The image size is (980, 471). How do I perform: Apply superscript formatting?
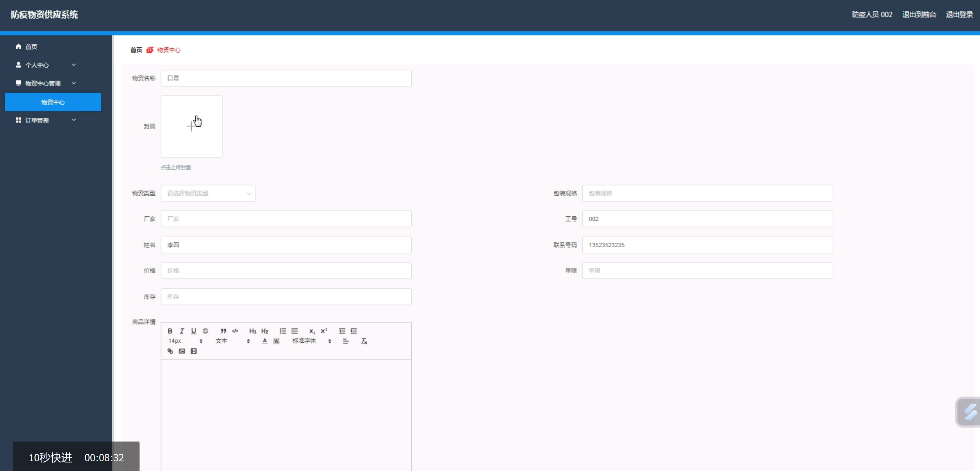[x=324, y=331]
